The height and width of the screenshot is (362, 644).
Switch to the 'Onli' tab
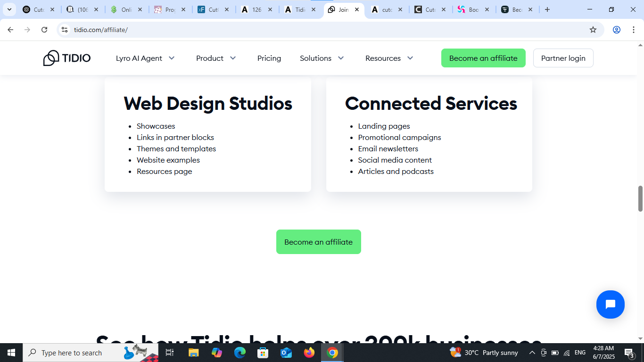(x=126, y=9)
